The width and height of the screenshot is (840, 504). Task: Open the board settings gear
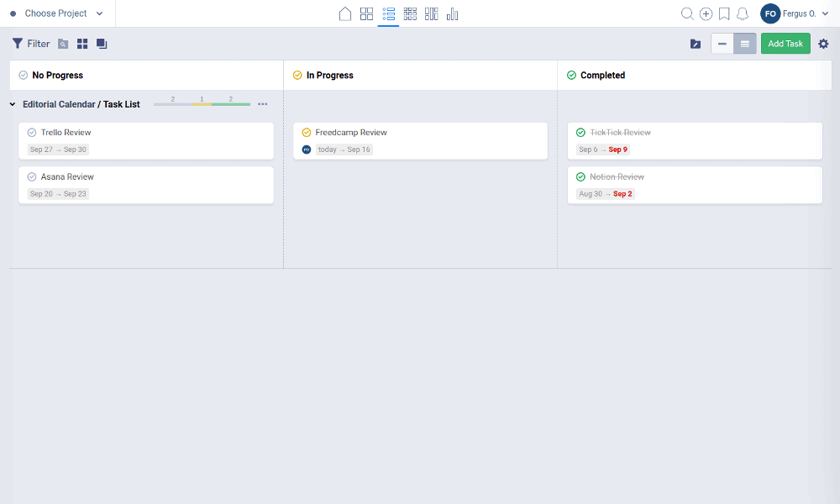click(823, 44)
